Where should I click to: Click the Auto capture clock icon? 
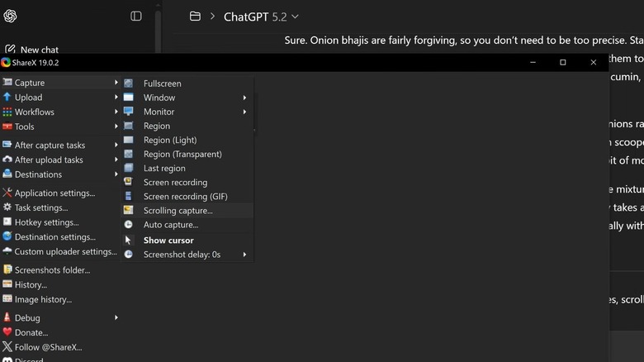[x=128, y=225]
